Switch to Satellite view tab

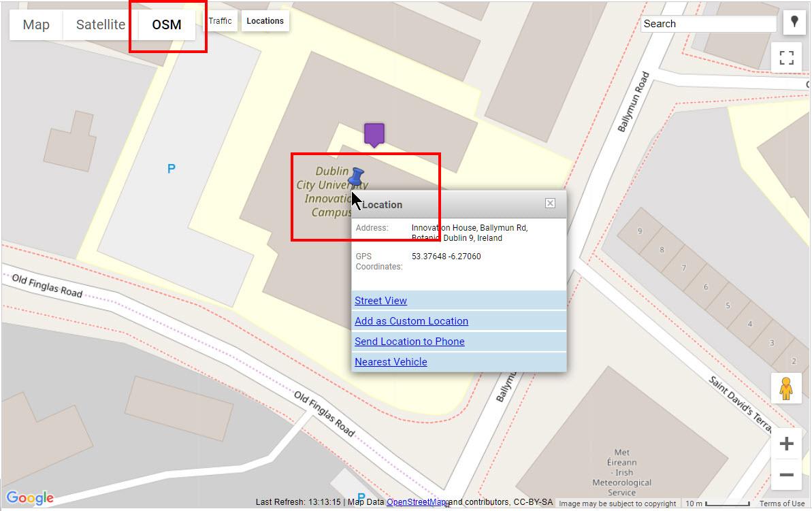pyautogui.click(x=101, y=24)
